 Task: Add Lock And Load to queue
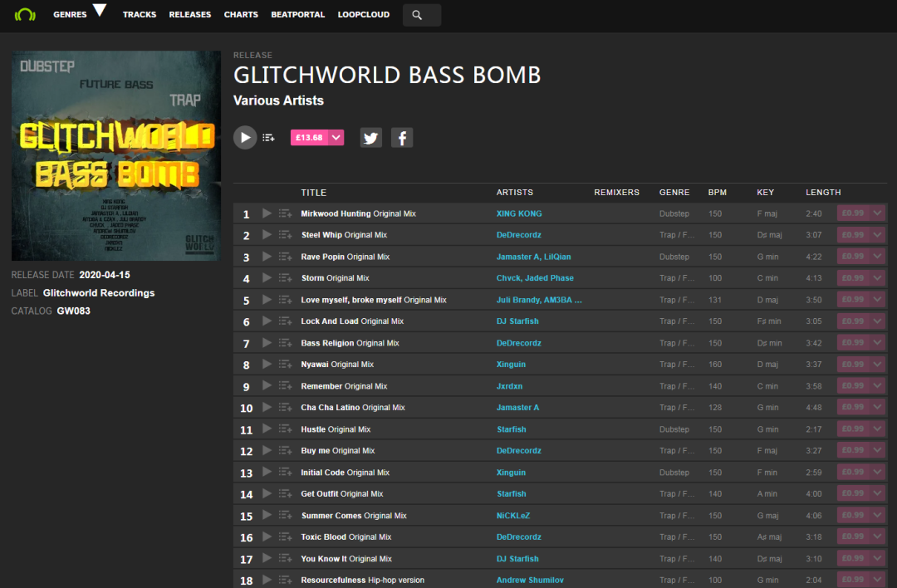286,321
